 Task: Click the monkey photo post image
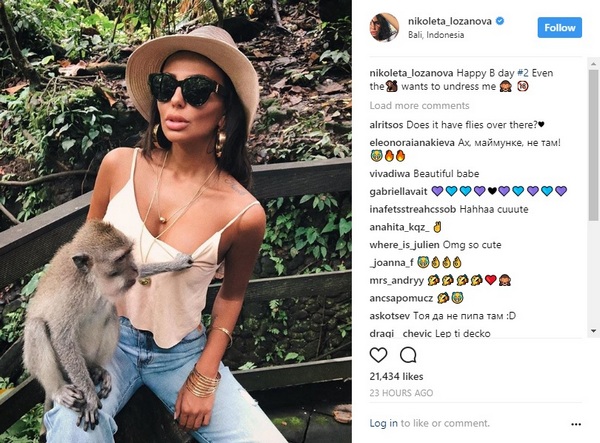(x=176, y=222)
